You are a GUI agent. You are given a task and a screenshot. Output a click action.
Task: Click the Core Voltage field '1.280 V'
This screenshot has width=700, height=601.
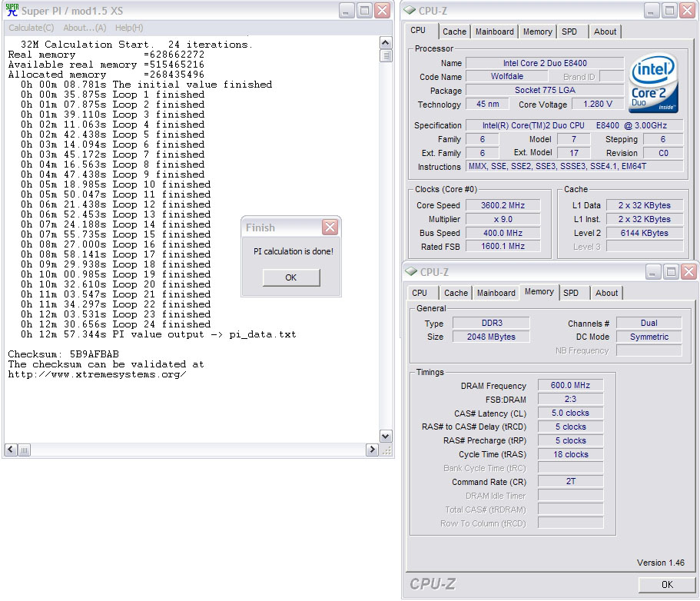(597, 104)
